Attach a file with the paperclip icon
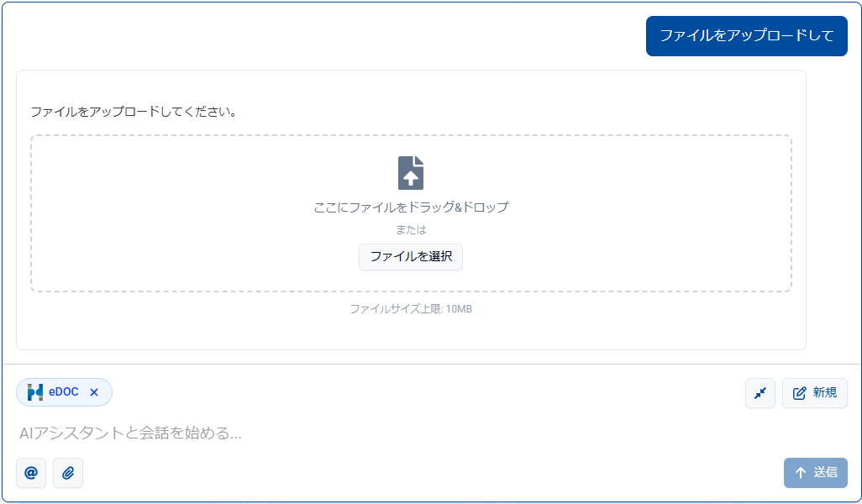Viewport: 862px width, 504px height. click(x=67, y=473)
